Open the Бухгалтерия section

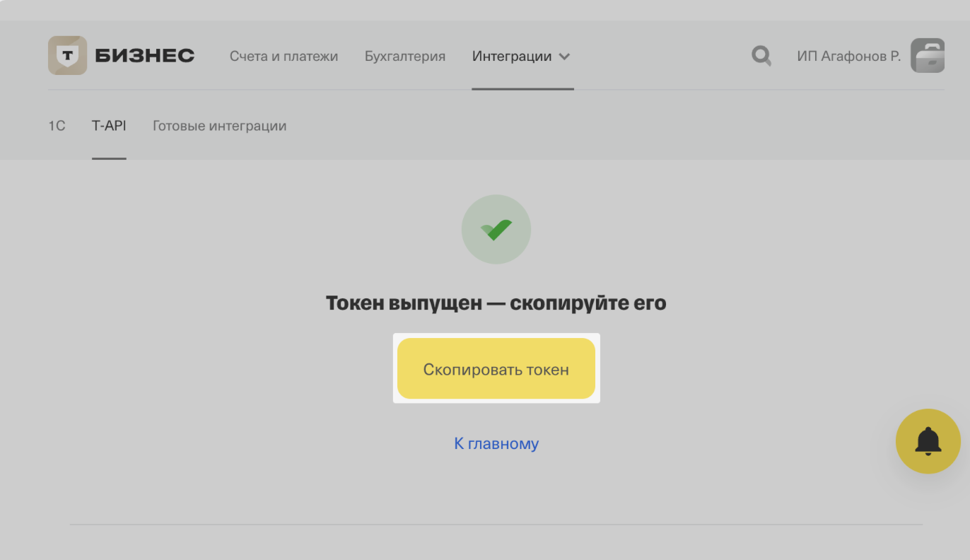click(404, 56)
